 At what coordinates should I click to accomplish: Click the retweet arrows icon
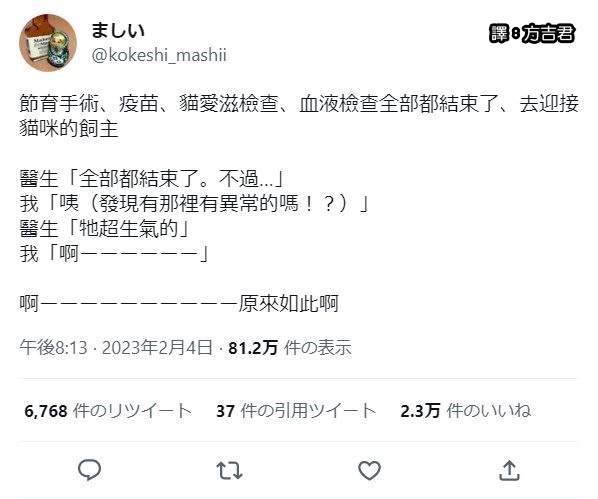tap(229, 470)
